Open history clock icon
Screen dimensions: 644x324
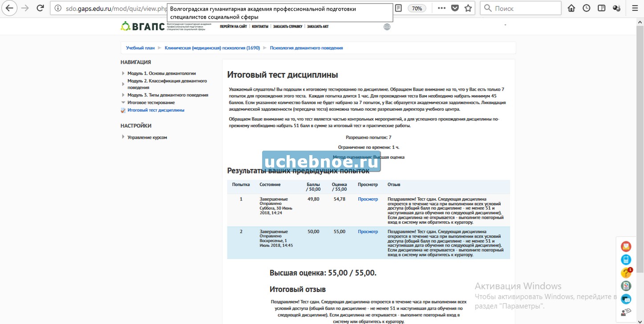(x=587, y=8)
